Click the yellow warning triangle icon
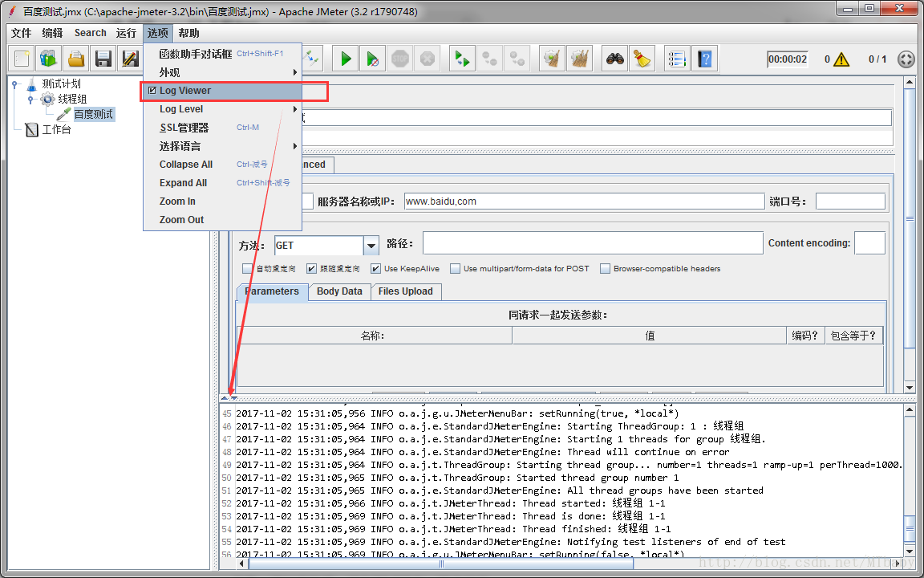Image resolution: width=924 pixels, height=578 pixels. pos(841,59)
